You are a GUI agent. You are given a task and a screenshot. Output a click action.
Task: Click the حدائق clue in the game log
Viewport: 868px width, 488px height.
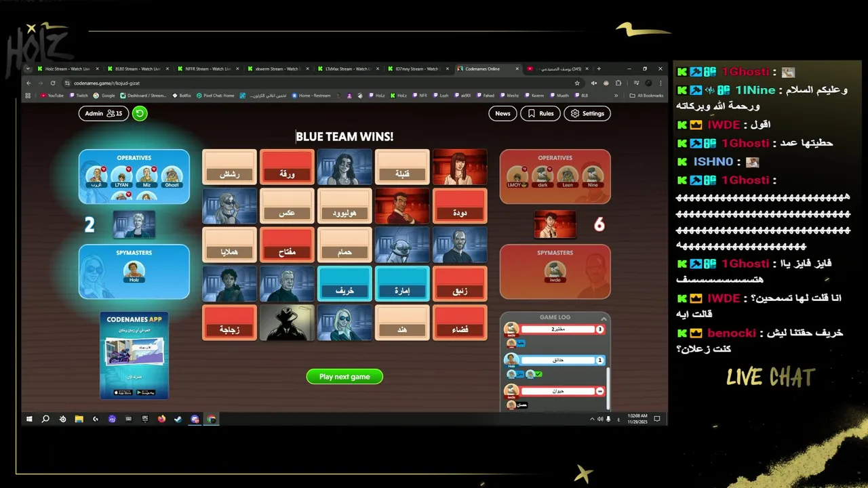(x=557, y=360)
